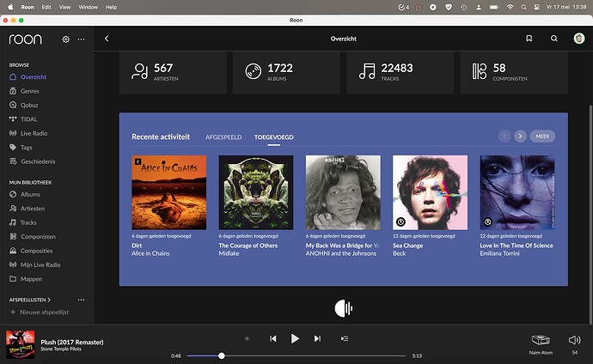Show next recent activity items
This screenshot has height=364, width=593.
(x=520, y=136)
